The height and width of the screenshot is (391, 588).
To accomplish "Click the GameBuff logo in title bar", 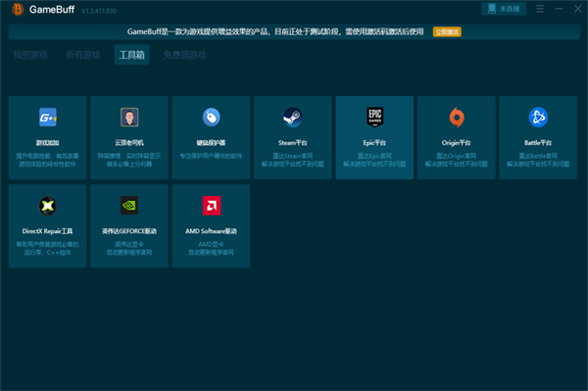I will pyautogui.click(x=18, y=10).
